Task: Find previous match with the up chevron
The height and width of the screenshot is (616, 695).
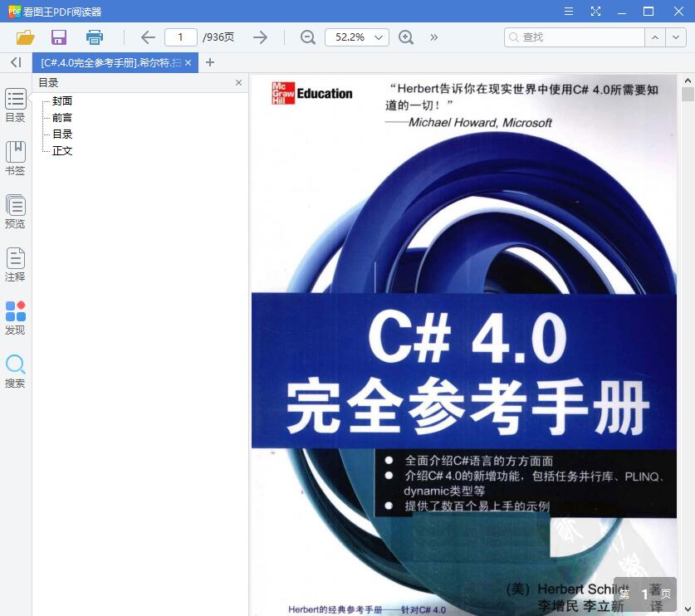Action: click(655, 37)
